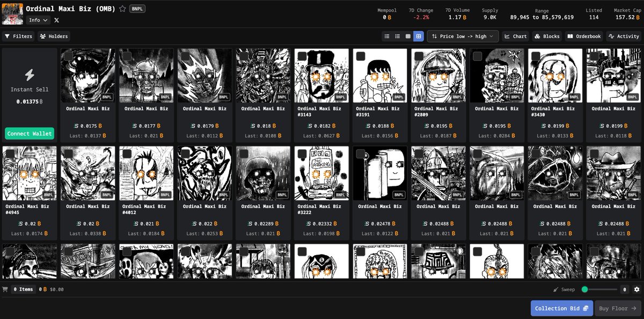Tick the checkbox on card #2809
Image resolution: width=644 pixels, height=319 pixels.
coord(419,56)
